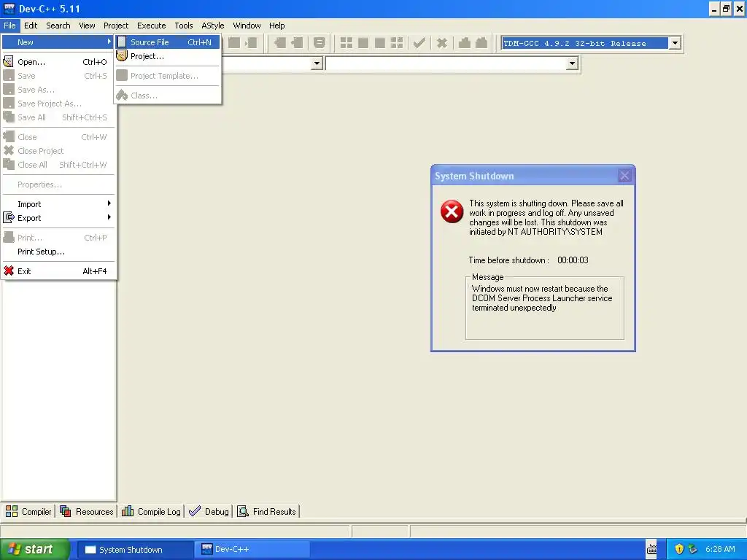
Task: Switch to the Resources bottom tab
Action: coord(87,511)
